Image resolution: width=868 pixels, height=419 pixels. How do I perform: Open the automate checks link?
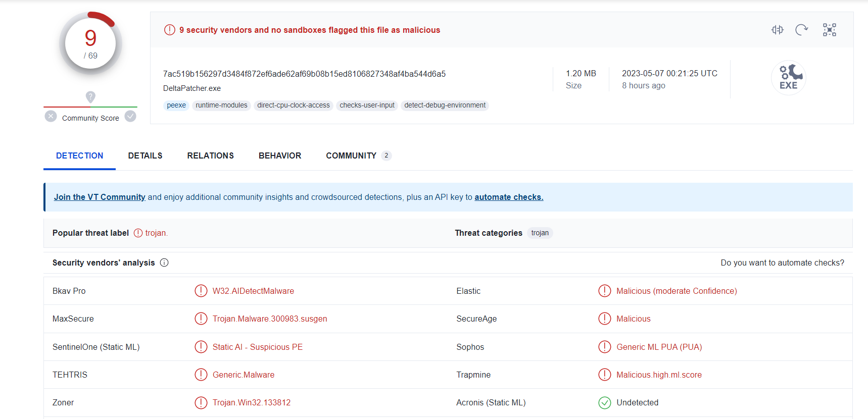pos(509,197)
